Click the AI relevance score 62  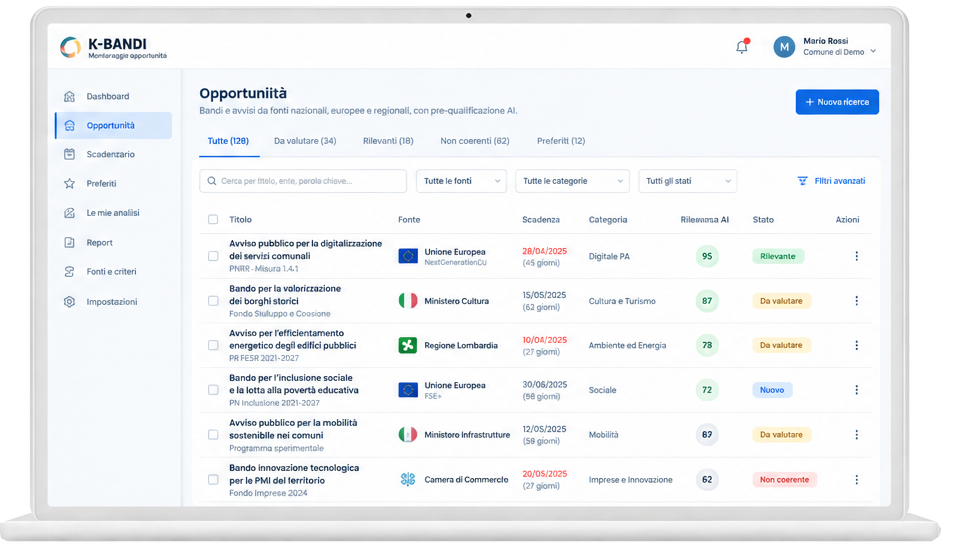(707, 480)
